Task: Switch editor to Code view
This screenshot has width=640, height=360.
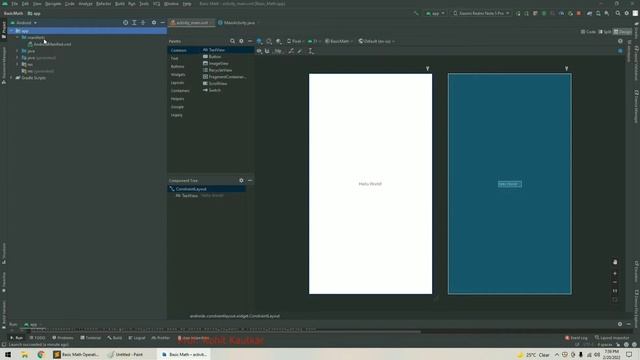Action: click(588, 32)
